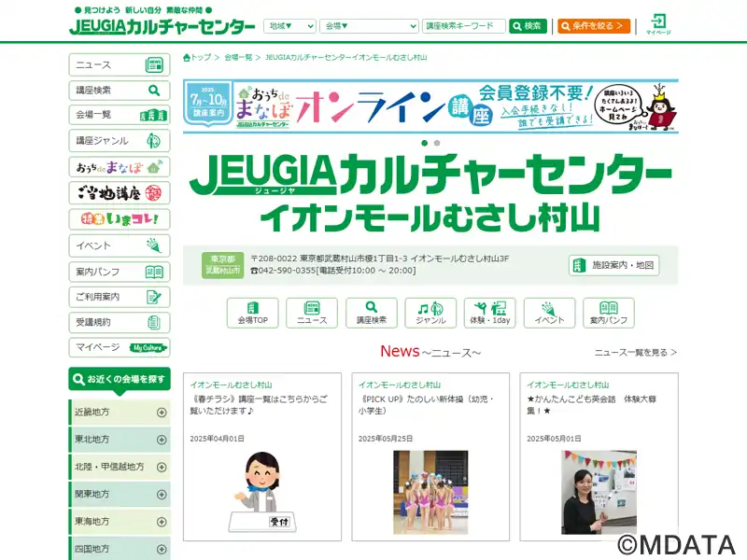The image size is (747, 560).
Task: Focus the 講座検索キーワード search field
Action: 463,26
